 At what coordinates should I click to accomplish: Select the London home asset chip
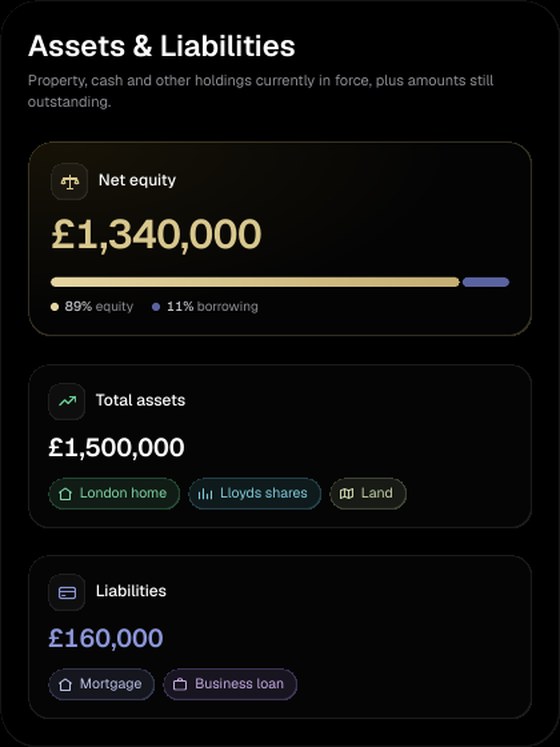coord(114,494)
